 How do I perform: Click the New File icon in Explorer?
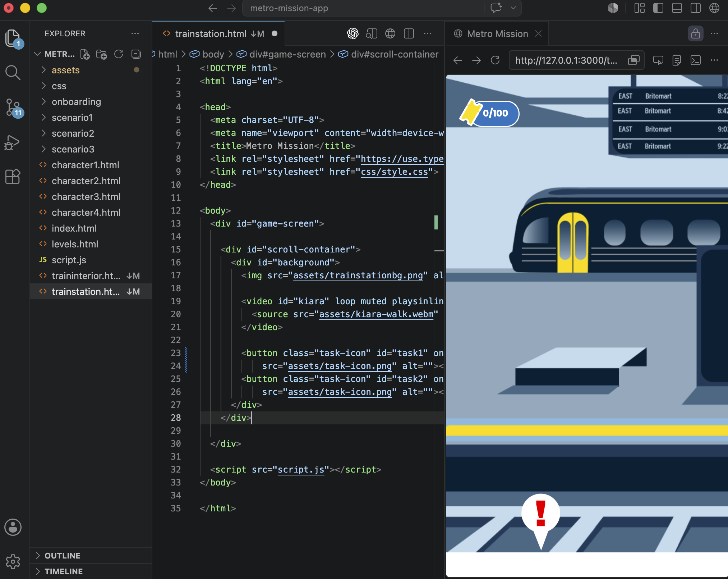[x=85, y=54]
